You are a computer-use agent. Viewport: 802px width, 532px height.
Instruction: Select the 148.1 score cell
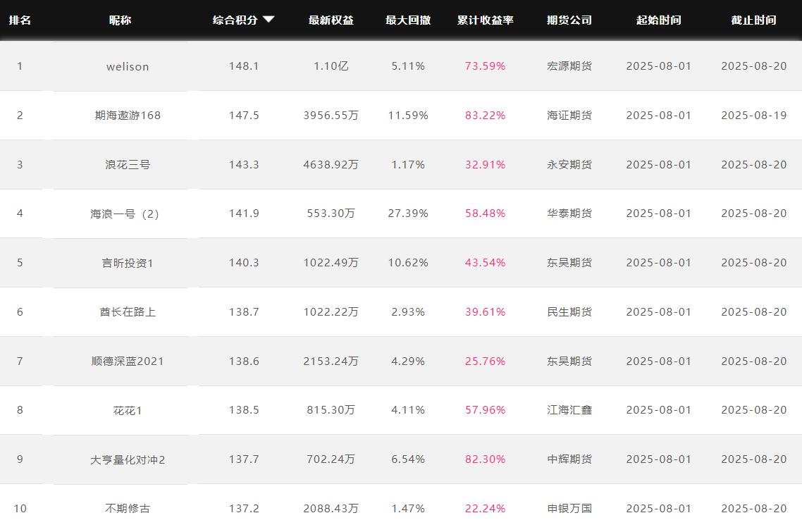point(244,66)
